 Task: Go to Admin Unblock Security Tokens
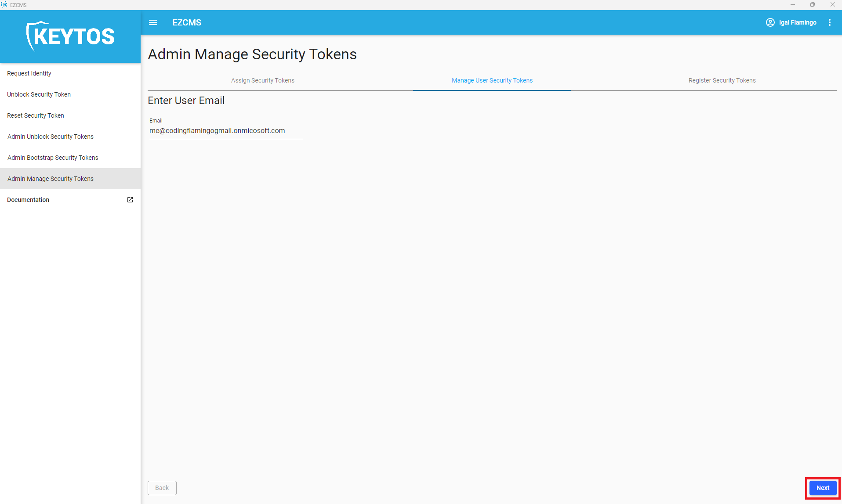70,137
